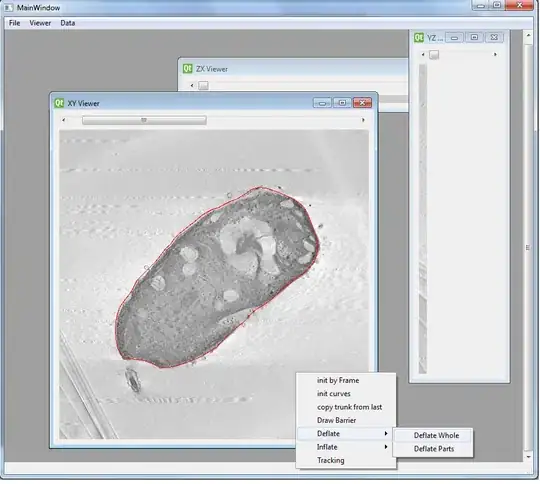This screenshot has height=484, width=540.
Task: Click the MainWindow application icon in title bar
Action: [8, 7]
